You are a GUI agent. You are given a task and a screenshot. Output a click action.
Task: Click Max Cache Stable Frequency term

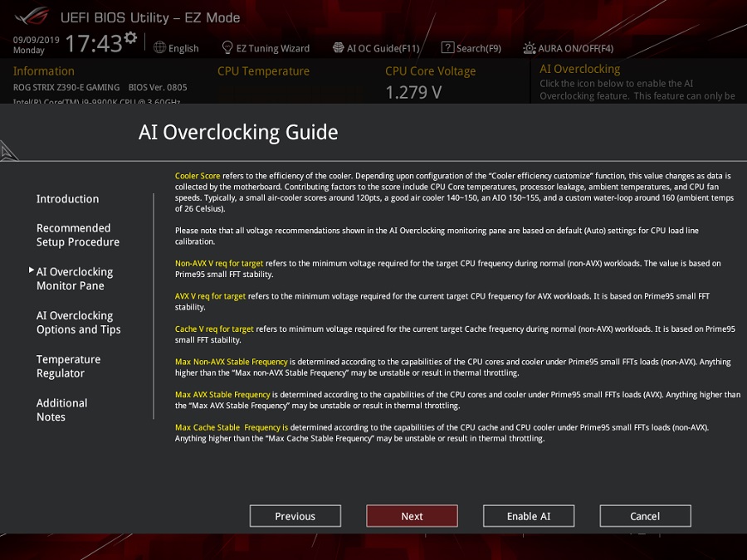tap(232, 427)
